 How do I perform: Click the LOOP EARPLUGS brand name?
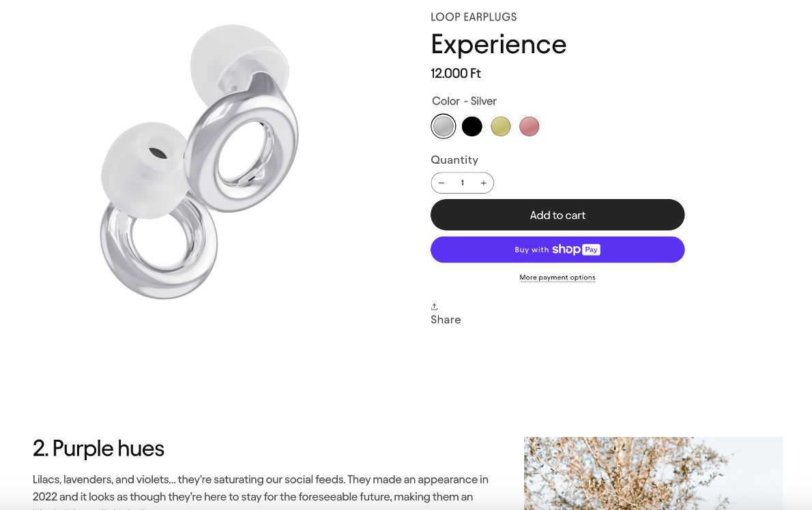(474, 17)
